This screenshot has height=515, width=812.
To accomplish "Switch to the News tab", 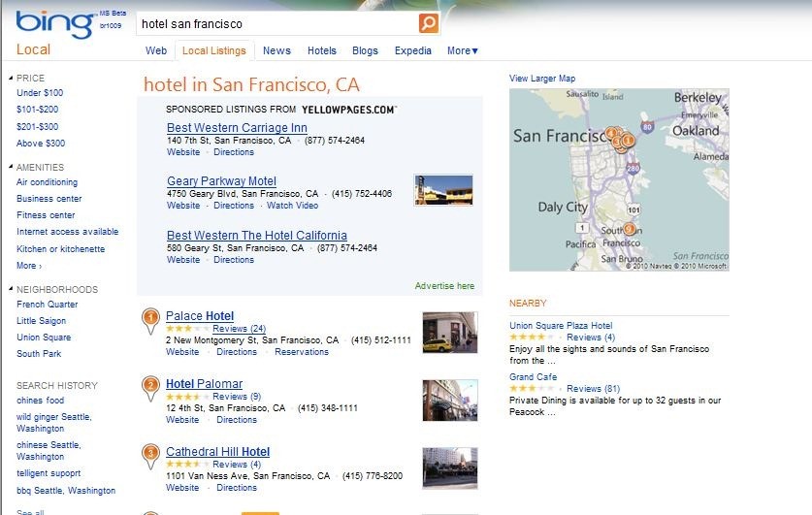I will click(276, 50).
